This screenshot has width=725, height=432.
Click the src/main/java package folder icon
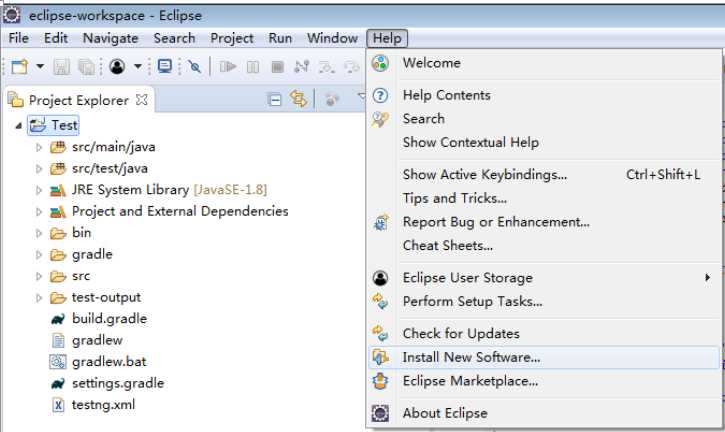point(58,147)
